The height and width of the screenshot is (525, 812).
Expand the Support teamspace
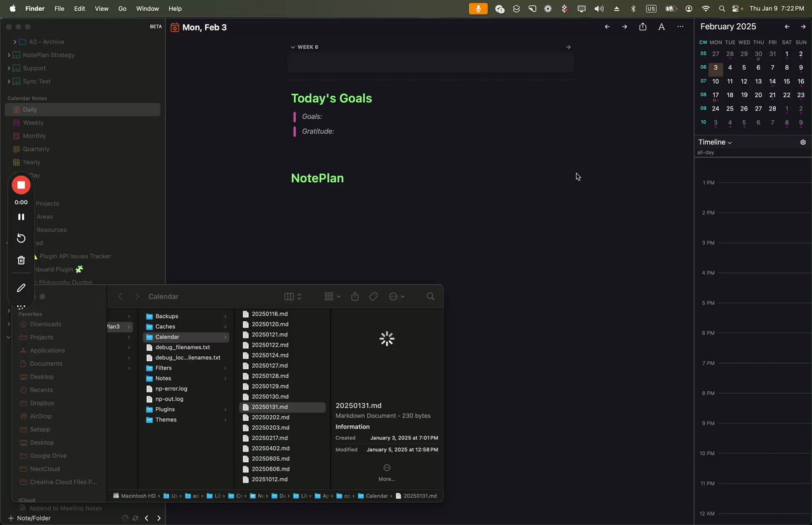pos(9,69)
